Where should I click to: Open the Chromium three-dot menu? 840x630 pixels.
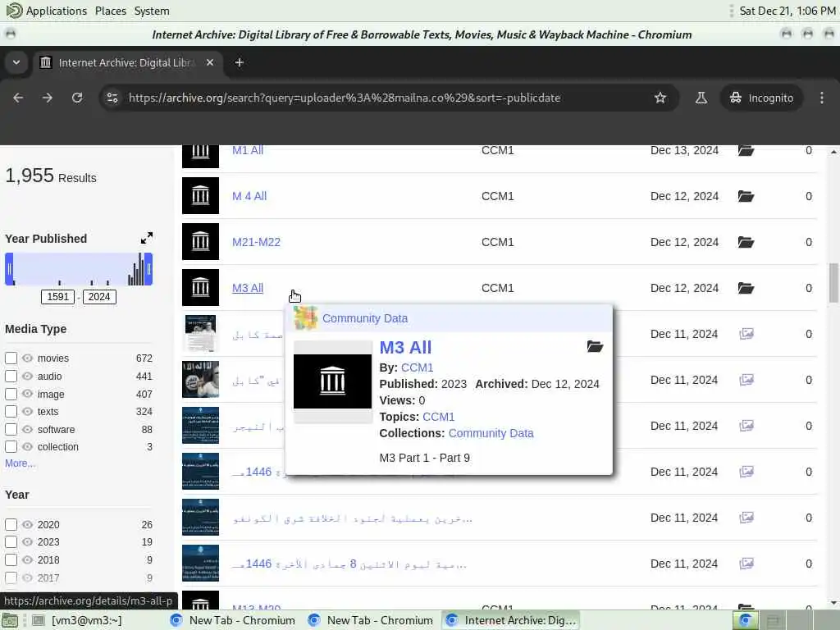click(822, 98)
